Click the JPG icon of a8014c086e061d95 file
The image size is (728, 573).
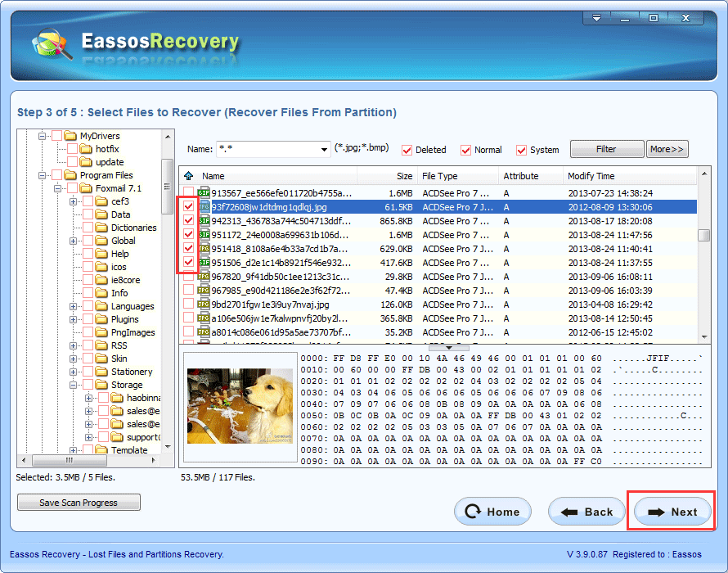point(204,332)
